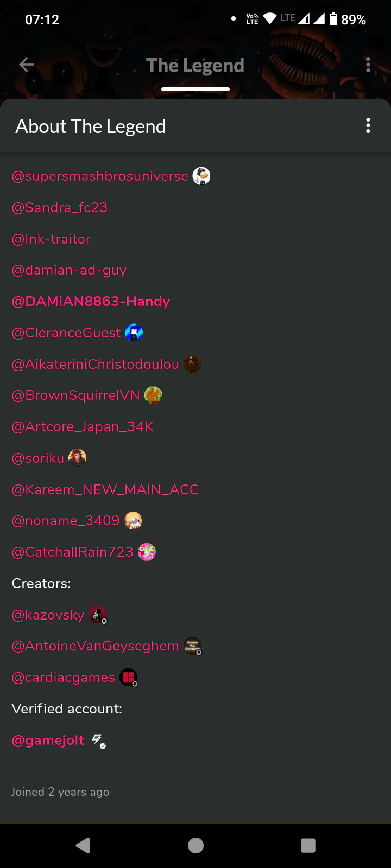
Task: Open About The Legend overflow menu
Action: (368, 126)
